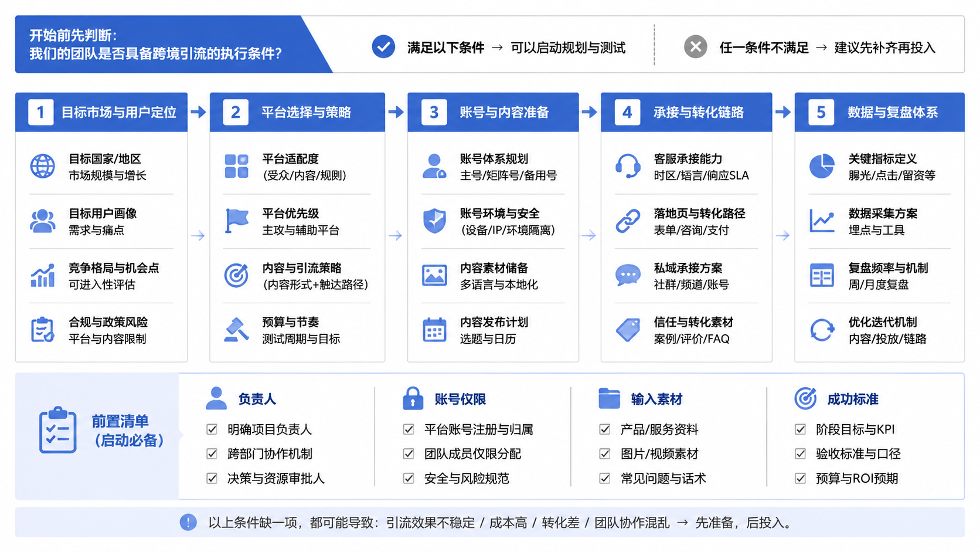
Task: Click the 表单/咨询/支付 text
Action: point(691,230)
